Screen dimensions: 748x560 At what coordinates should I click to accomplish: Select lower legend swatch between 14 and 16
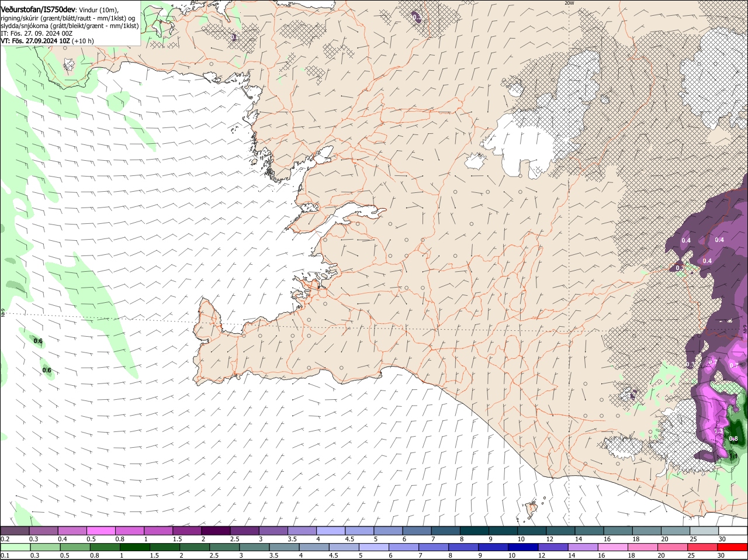coord(584,547)
